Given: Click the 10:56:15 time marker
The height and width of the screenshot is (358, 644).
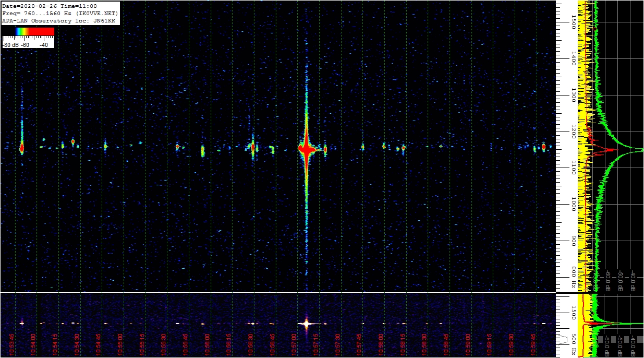Looking at the screenshot, I should pos(229,344).
